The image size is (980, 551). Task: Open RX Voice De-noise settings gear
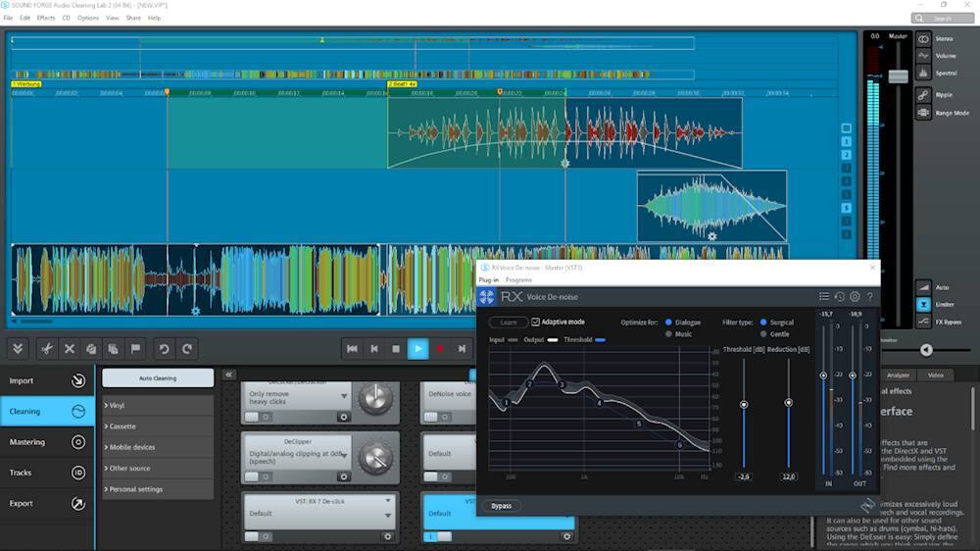point(855,296)
